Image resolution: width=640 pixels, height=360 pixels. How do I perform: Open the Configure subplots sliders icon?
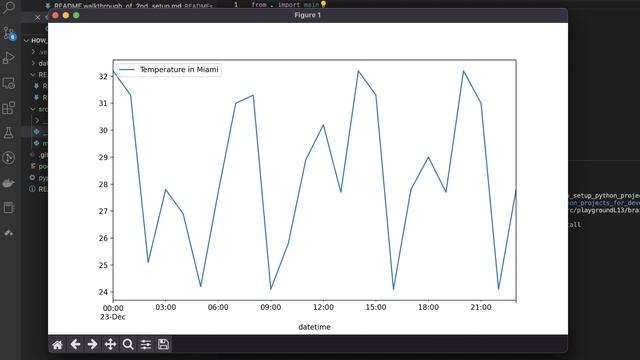click(146, 344)
